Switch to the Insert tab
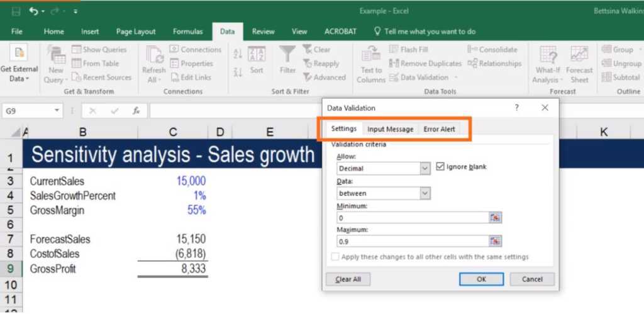644x314 pixels. [x=90, y=31]
